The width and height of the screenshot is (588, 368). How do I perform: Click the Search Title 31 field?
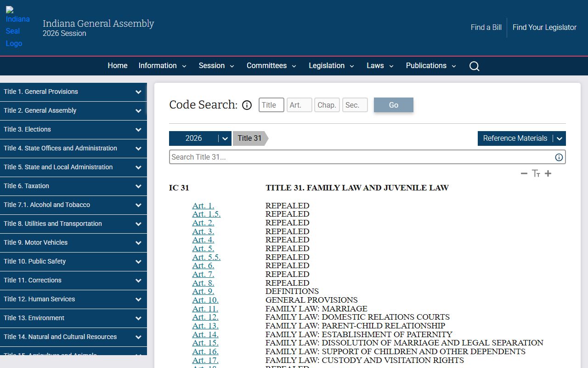click(367, 157)
